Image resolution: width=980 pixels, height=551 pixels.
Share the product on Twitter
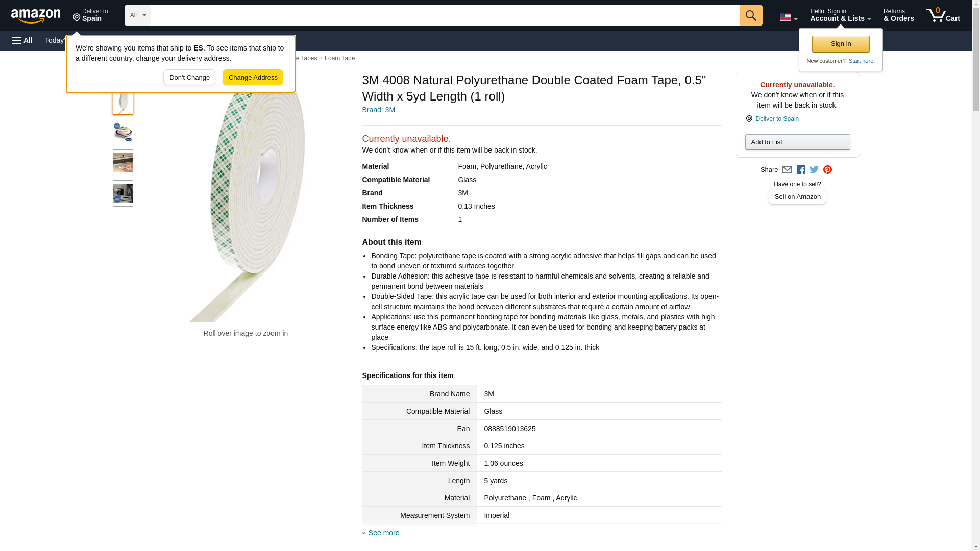pos(814,170)
